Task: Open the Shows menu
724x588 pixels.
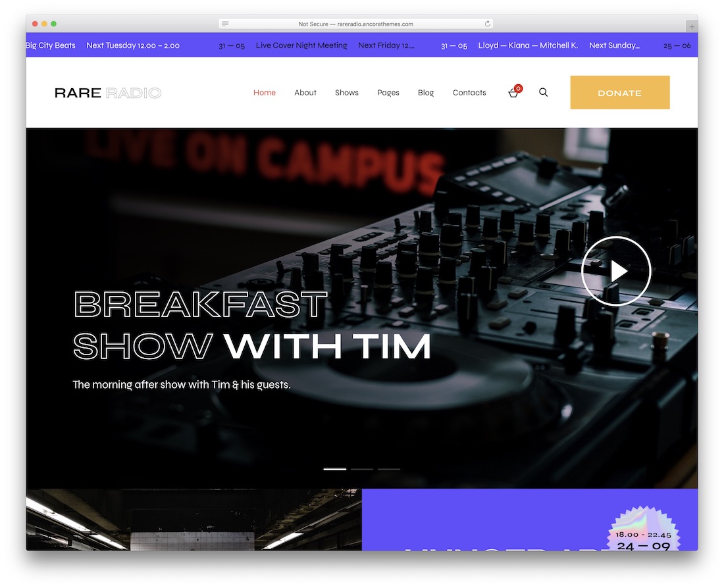Action: [347, 92]
